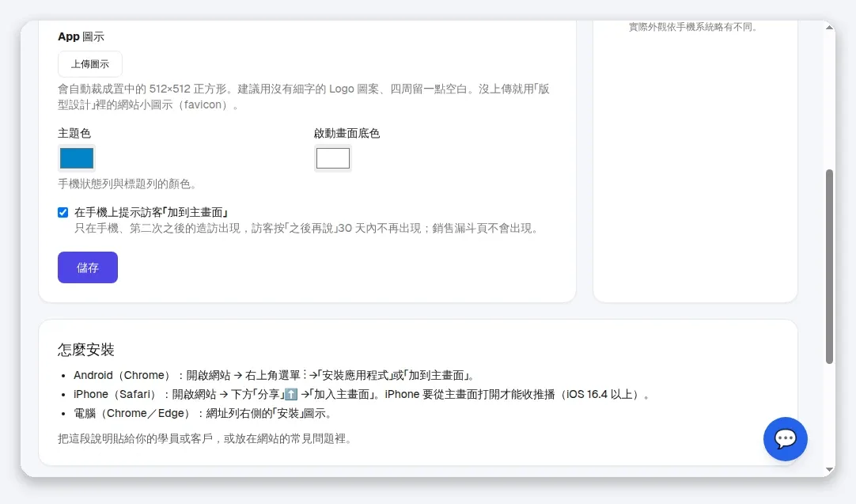
Task: Click the scrollbar down arrow
Action: (x=830, y=470)
